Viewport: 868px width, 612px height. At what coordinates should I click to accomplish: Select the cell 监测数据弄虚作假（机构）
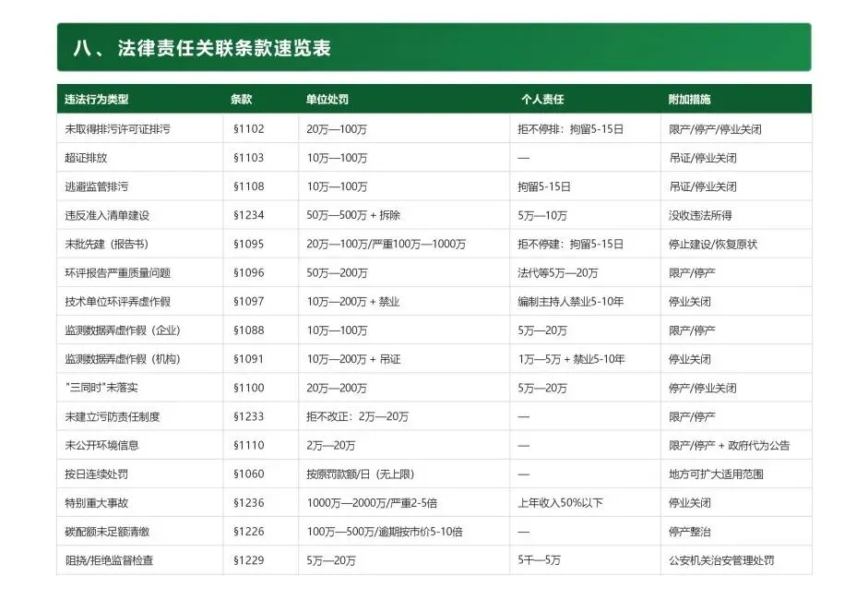tap(123, 359)
